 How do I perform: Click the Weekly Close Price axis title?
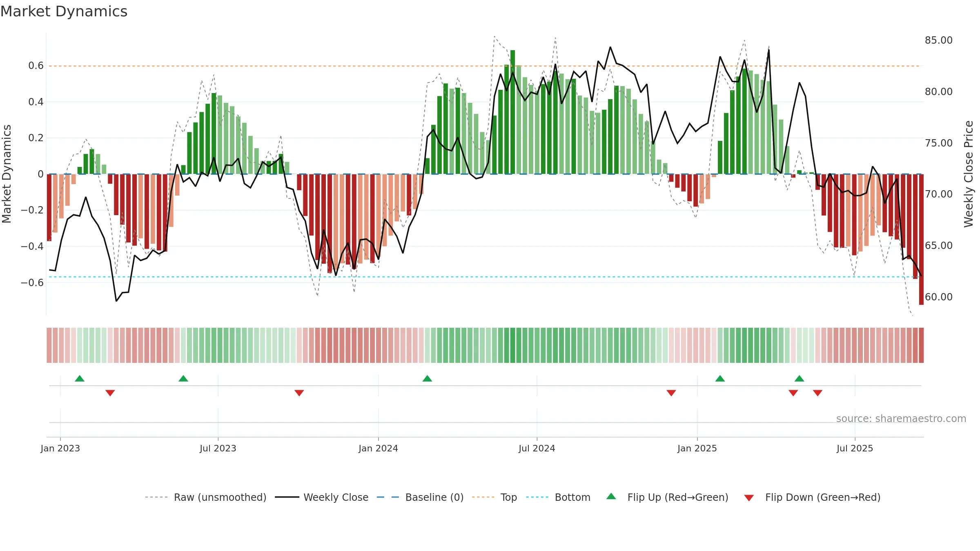point(969,174)
